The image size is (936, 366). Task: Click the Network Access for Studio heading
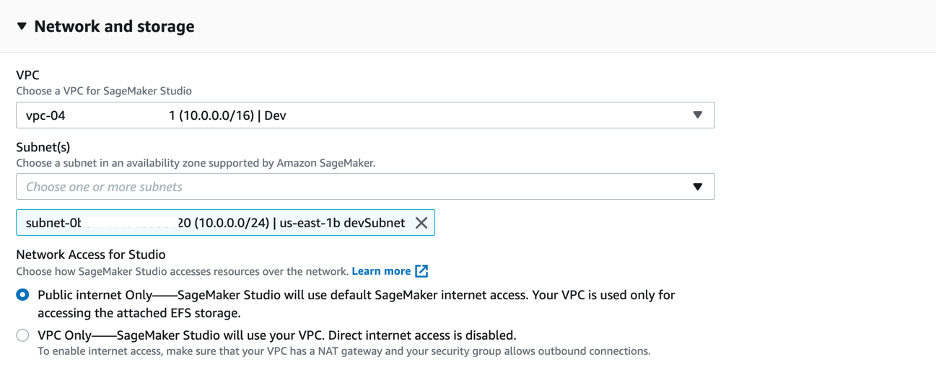[x=91, y=255]
